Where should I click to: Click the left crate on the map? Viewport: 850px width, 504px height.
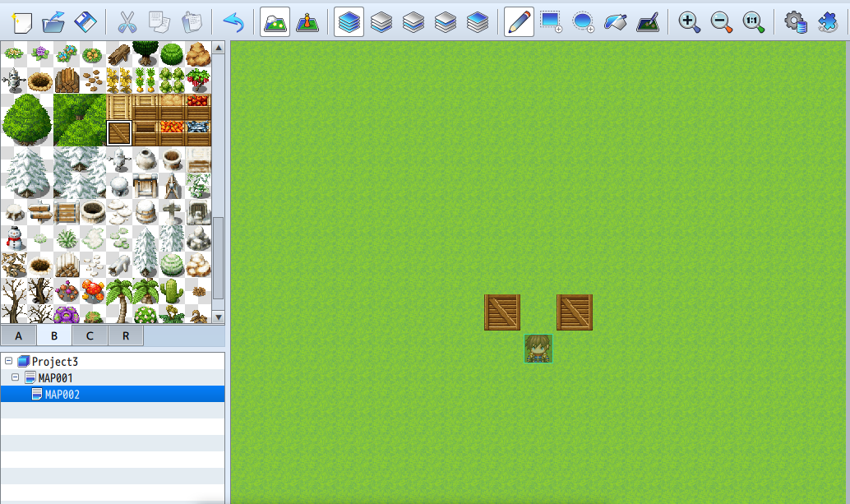502,312
